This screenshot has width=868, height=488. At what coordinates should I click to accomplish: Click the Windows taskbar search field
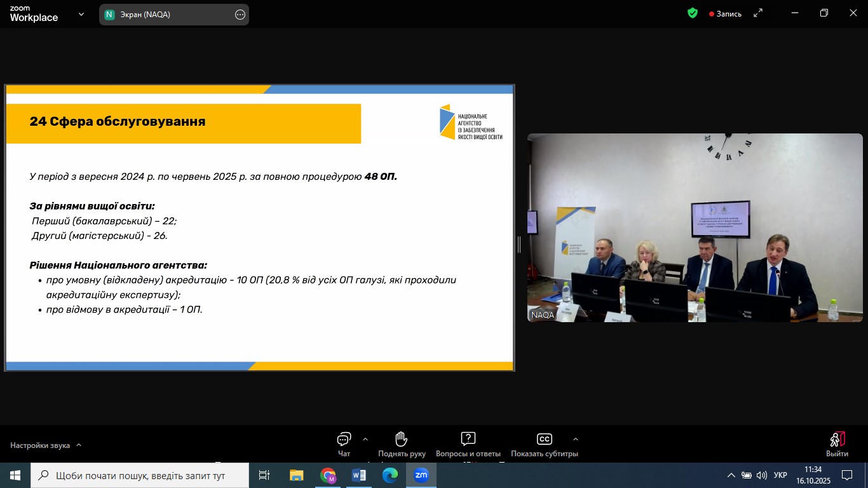pos(140,475)
